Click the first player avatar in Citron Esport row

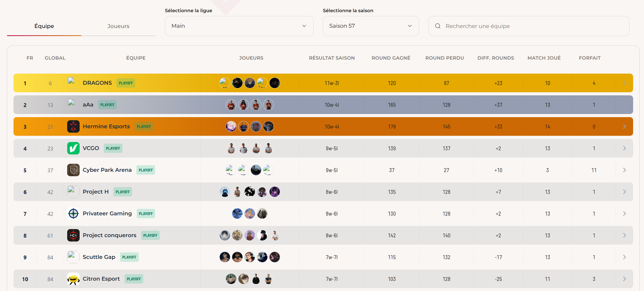coord(231,279)
